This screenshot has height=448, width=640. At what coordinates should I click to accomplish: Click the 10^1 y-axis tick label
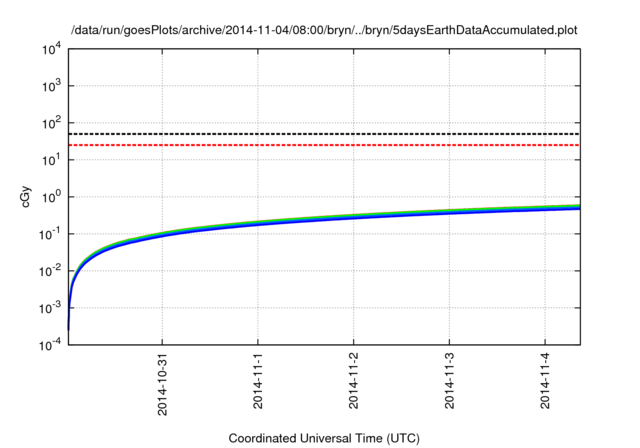click(x=51, y=160)
